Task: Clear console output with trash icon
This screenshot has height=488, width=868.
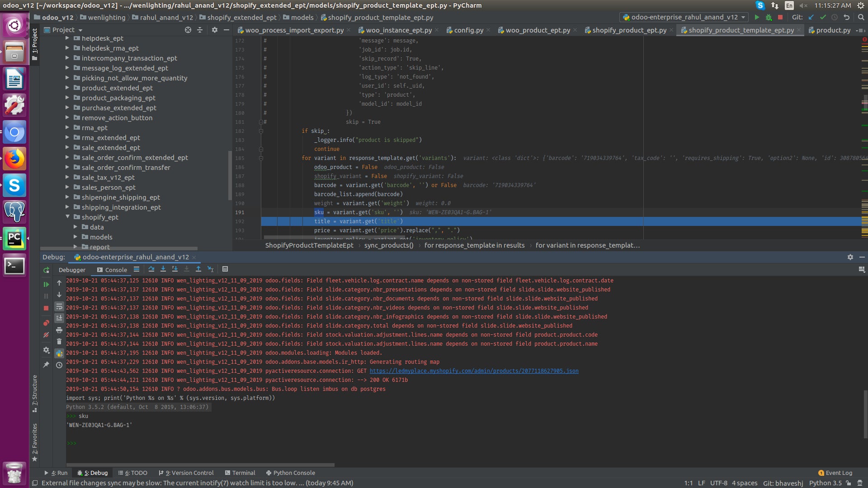Action: (59, 342)
